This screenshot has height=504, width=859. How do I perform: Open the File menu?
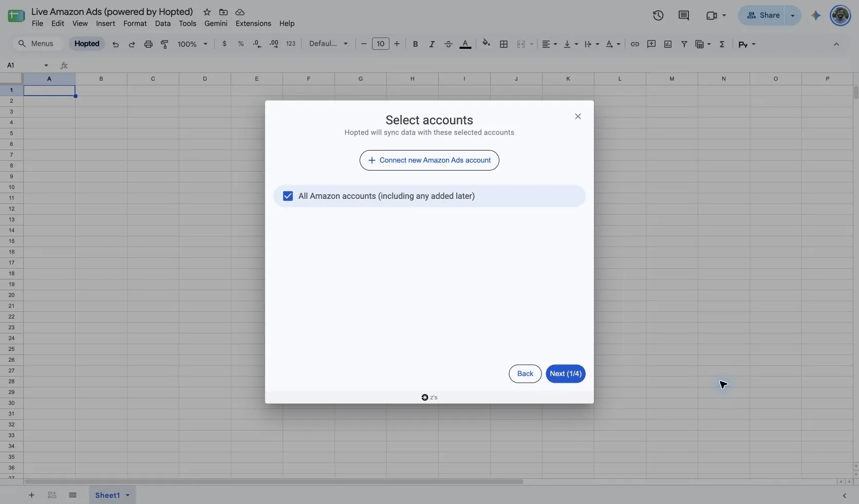pos(38,24)
